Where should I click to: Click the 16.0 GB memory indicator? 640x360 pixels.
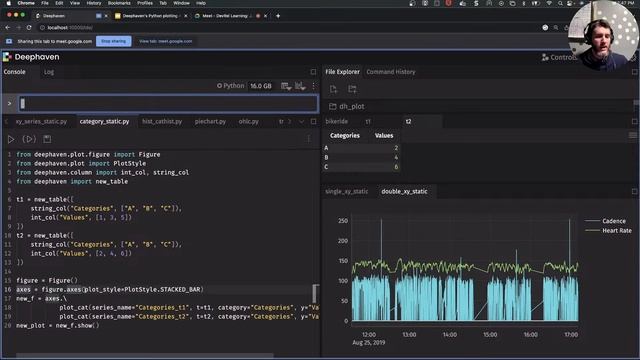[x=261, y=86]
